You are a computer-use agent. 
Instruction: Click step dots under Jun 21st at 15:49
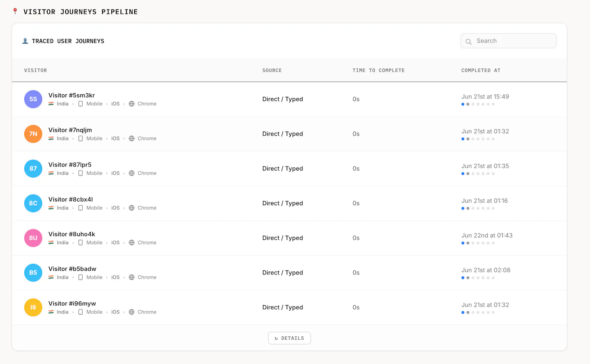(x=478, y=104)
